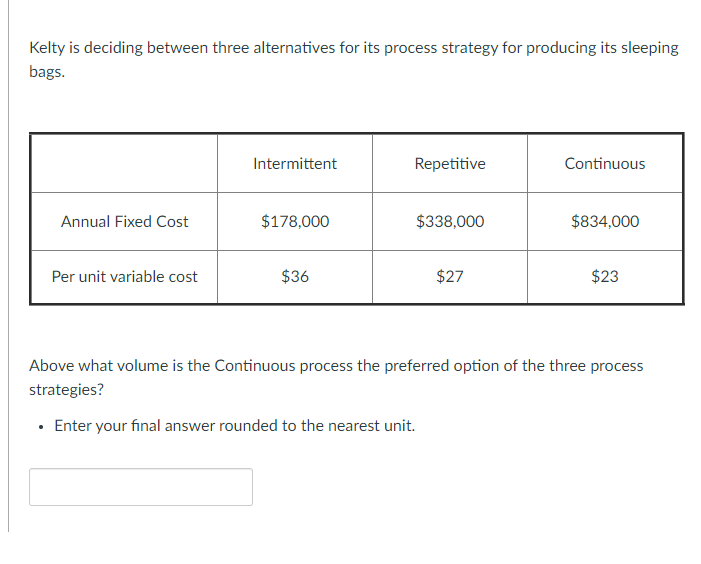The image size is (701, 564).
Task: Select the Continuous column header
Action: 605,164
